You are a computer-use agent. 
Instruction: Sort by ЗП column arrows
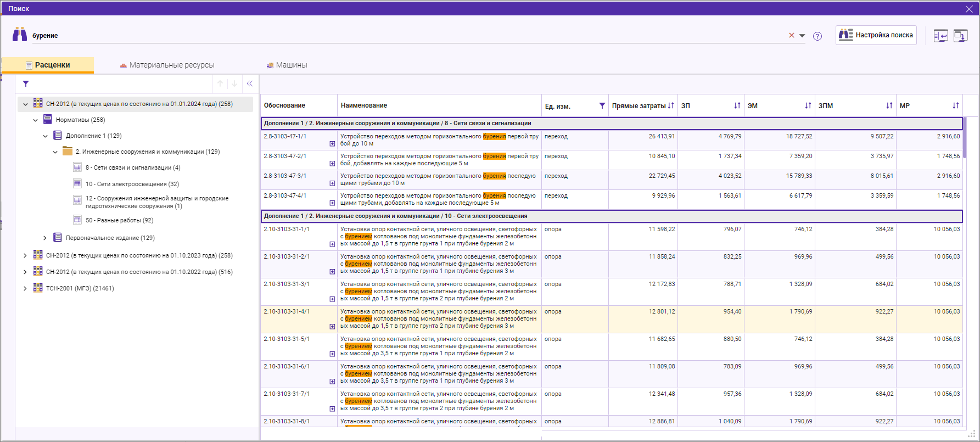point(737,105)
